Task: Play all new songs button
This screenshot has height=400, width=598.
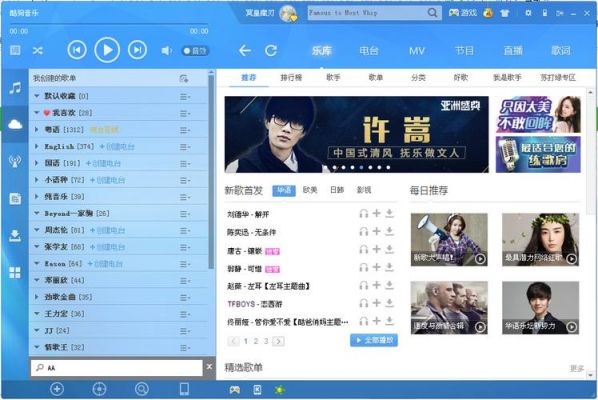Action: (x=374, y=340)
